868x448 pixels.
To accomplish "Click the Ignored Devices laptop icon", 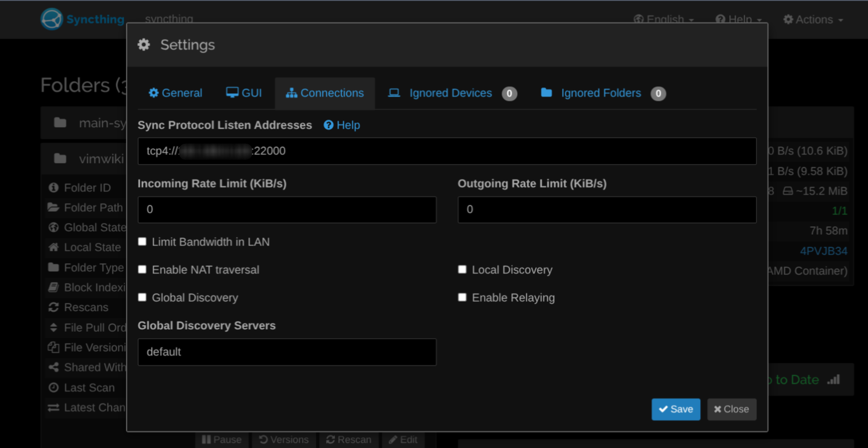I will click(394, 93).
